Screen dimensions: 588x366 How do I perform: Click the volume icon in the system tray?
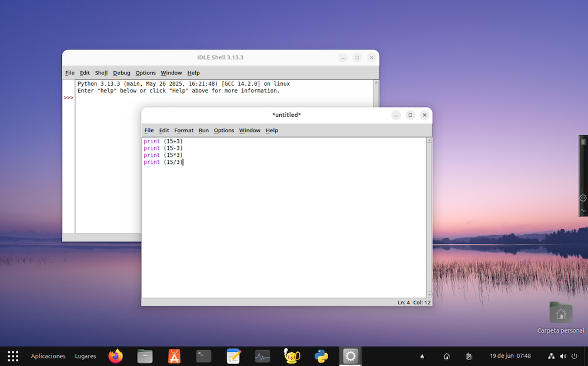[x=563, y=356]
